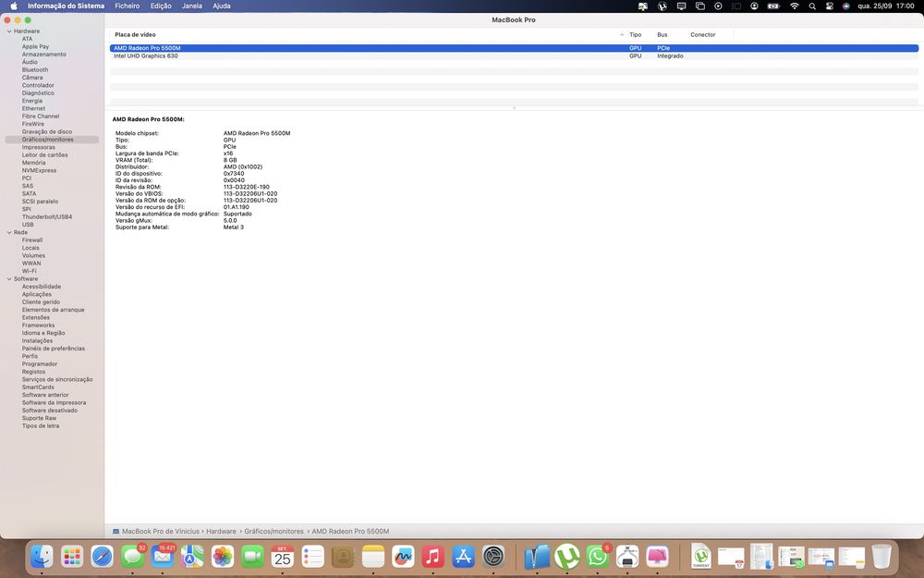Open Launchpad in the dock
Image resolution: width=924 pixels, height=578 pixels.
tap(72, 556)
